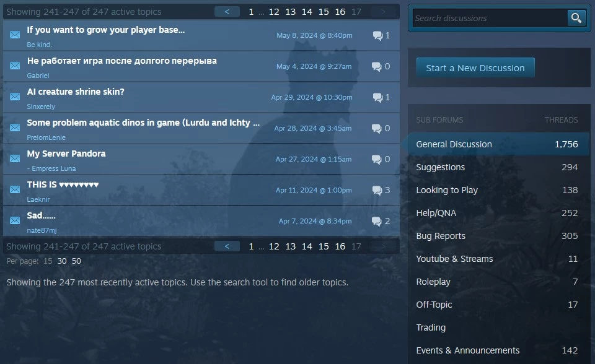Click author name 'PrelomLenie'
The width and height of the screenshot is (595, 364).
click(x=46, y=137)
